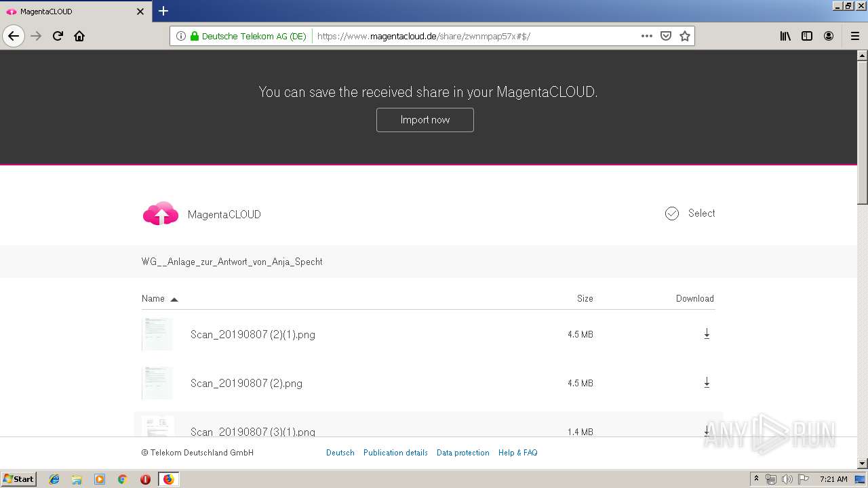Show the sidebars panel
Screen dimensions: 868x488
point(807,36)
